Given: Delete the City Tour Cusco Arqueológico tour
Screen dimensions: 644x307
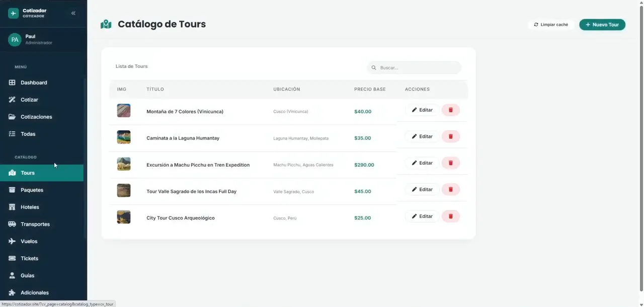Looking at the screenshot, I should 451,216.
